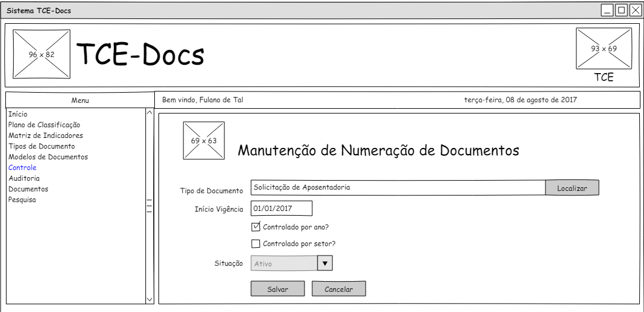Enable the 'Controlado por setor?' checkbox
The image size is (644, 312).
point(256,243)
